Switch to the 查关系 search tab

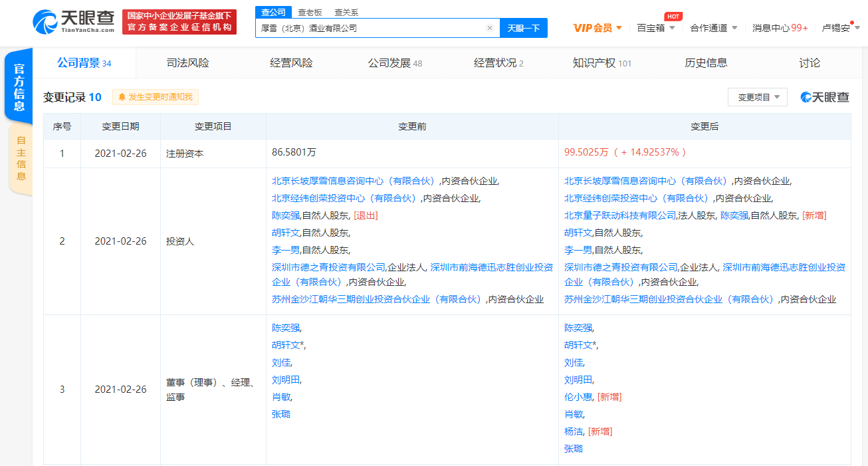click(x=346, y=12)
